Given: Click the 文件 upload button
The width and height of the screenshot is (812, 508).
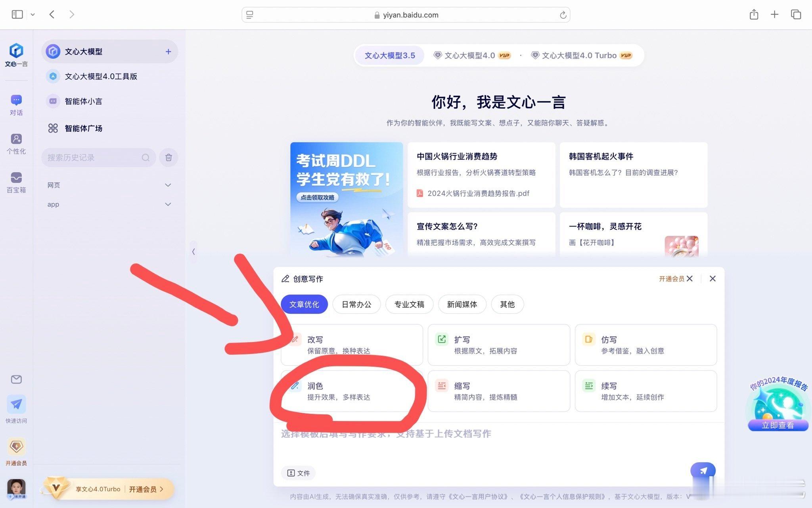Looking at the screenshot, I should click(298, 473).
